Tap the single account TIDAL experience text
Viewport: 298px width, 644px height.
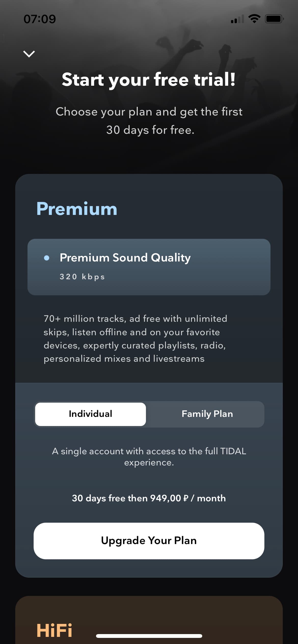pos(149,457)
